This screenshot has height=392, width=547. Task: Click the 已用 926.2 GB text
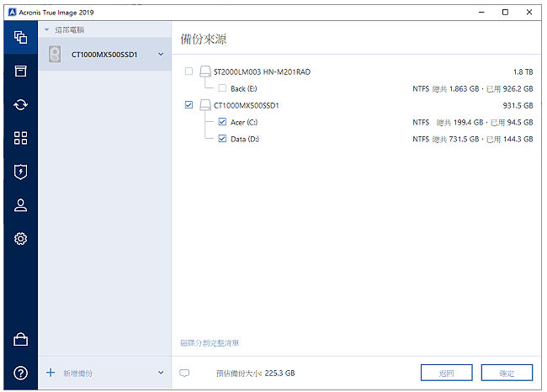coord(510,89)
